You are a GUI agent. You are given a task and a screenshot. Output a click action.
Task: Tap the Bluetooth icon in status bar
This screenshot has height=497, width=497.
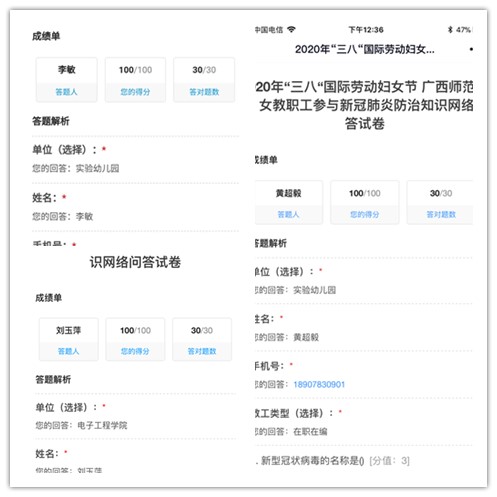click(450, 30)
